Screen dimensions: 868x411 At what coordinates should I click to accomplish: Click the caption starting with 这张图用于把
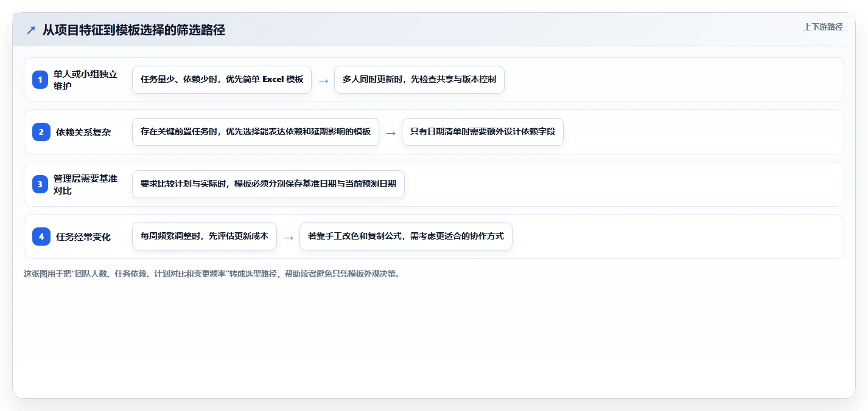pos(212,274)
